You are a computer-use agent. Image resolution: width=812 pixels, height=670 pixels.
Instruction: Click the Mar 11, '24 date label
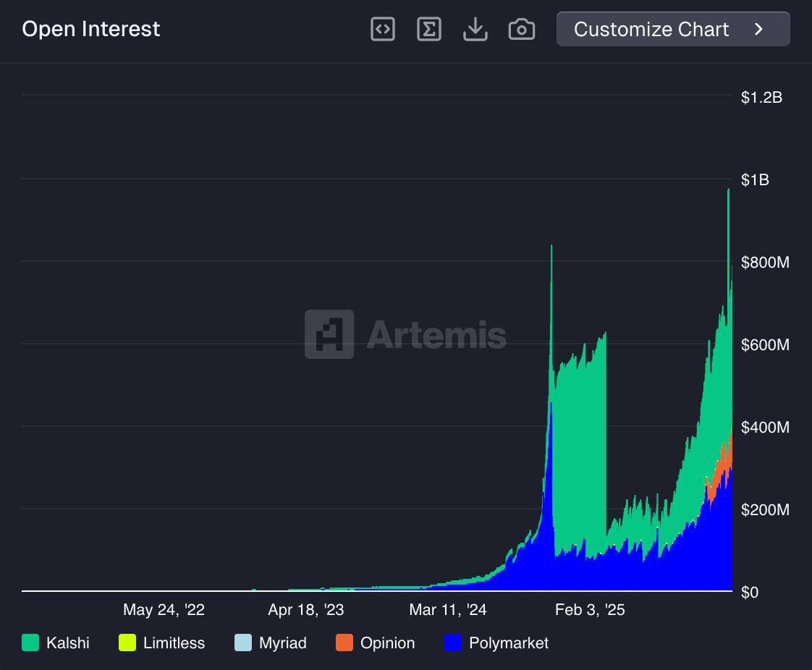448,610
